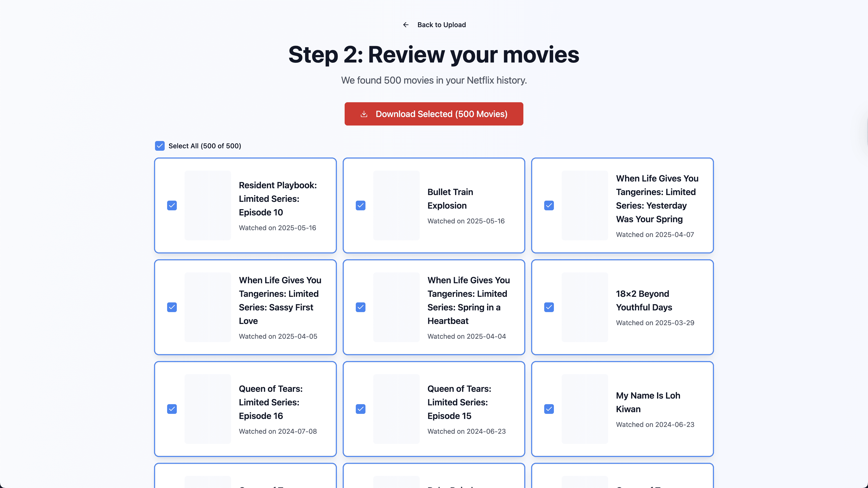Click the back arrow icon
Viewport: 868px width, 488px height.
(406, 25)
